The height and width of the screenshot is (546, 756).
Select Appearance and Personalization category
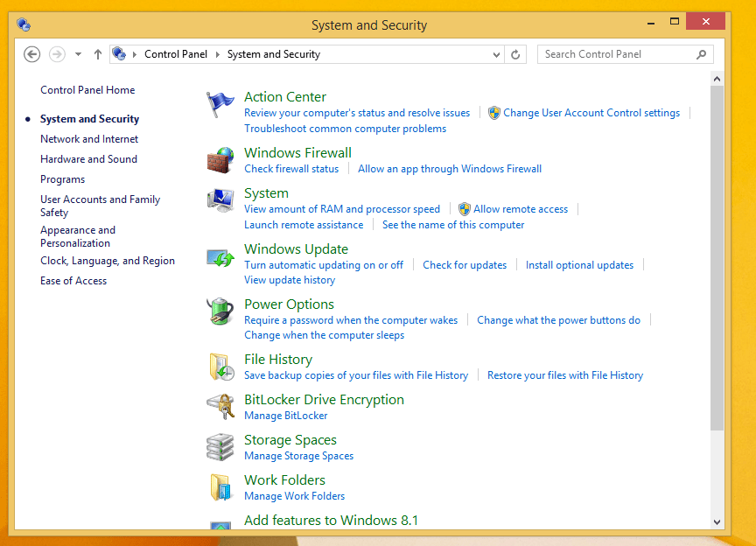pyautogui.click(x=78, y=237)
